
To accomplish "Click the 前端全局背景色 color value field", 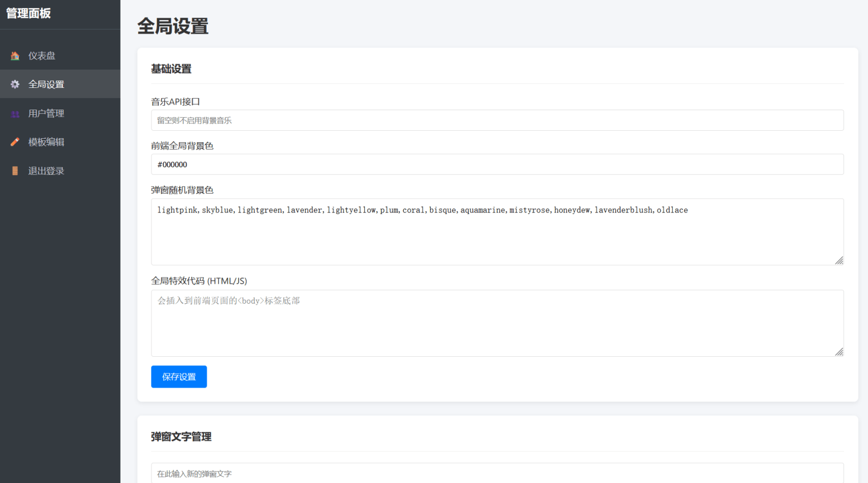I will point(497,164).
